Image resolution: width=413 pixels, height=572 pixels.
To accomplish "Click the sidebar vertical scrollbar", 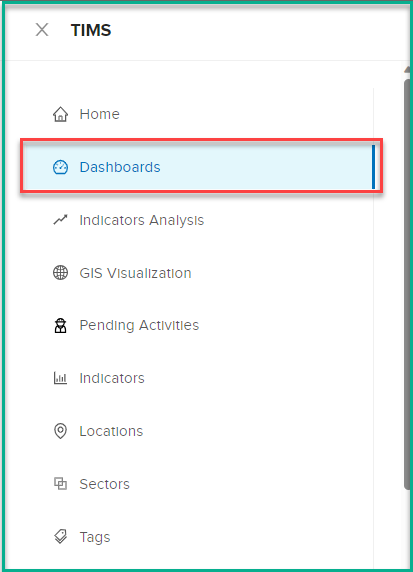I will (408, 285).
